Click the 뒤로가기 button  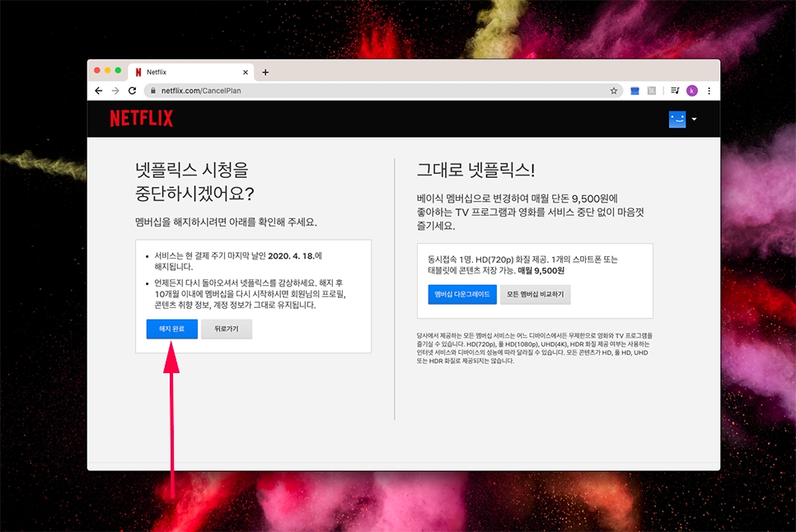point(227,329)
